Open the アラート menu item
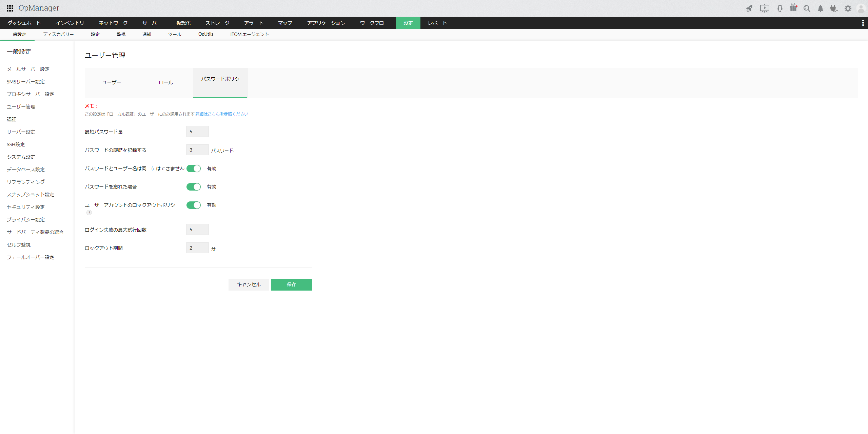The height and width of the screenshot is (434, 868). click(x=253, y=23)
